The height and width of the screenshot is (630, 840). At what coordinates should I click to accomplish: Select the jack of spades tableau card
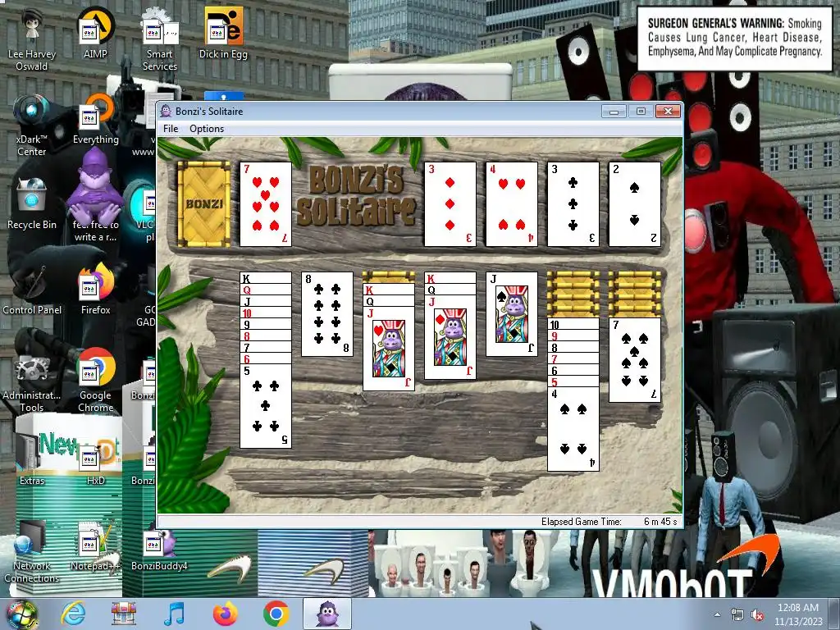click(x=512, y=314)
